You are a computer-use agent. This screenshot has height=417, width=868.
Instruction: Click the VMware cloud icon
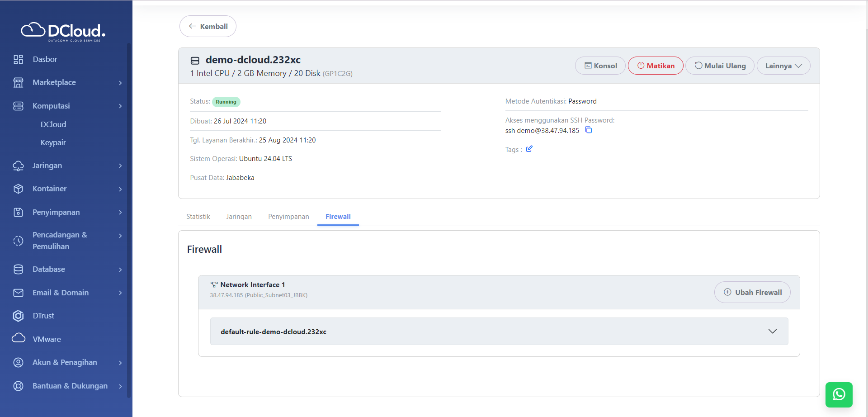point(18,338)
